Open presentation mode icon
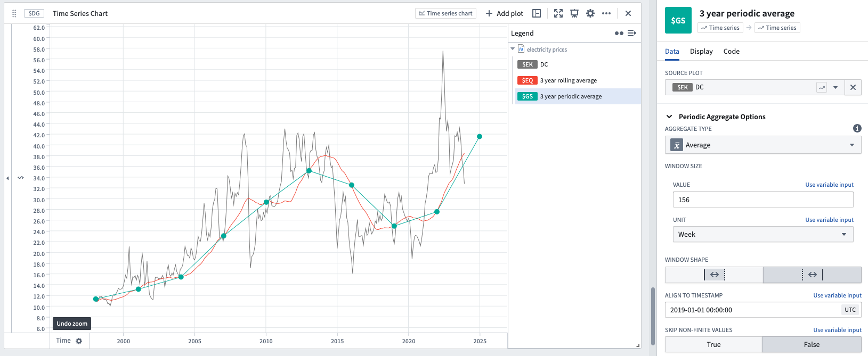 574,13
